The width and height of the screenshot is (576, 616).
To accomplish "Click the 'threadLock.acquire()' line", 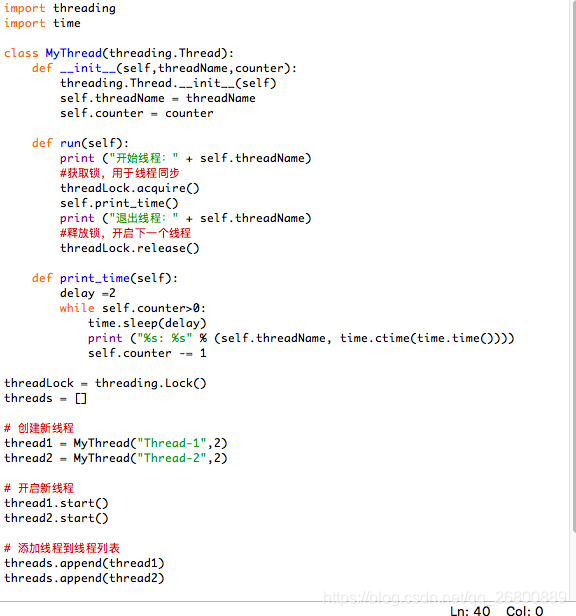I will pyautogui.click(x=130, y=188).
